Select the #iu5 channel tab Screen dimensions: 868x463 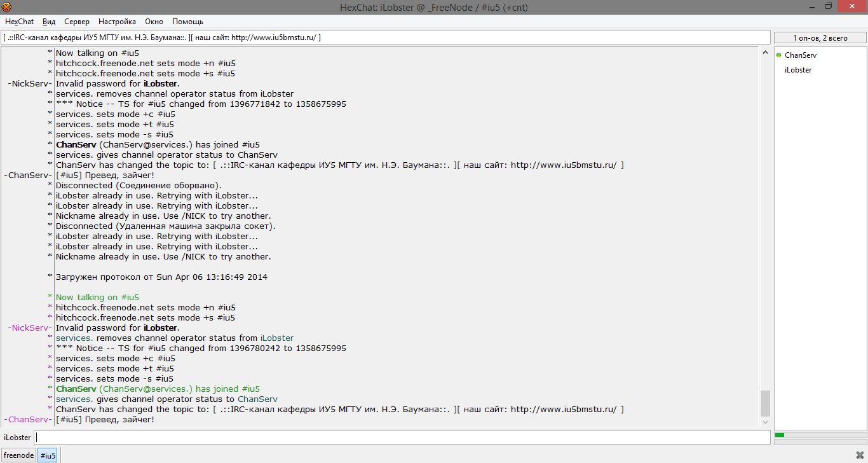tap(48, 455)
